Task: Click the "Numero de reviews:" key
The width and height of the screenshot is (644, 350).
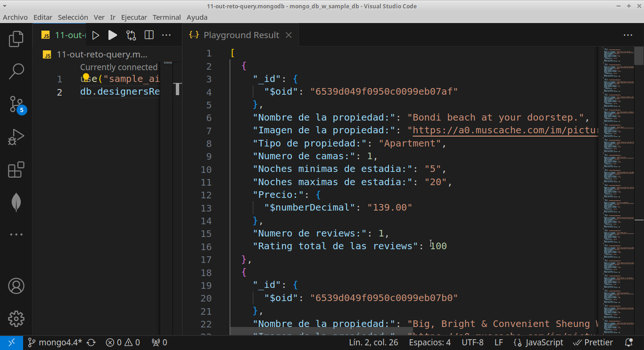Action: 309,234
